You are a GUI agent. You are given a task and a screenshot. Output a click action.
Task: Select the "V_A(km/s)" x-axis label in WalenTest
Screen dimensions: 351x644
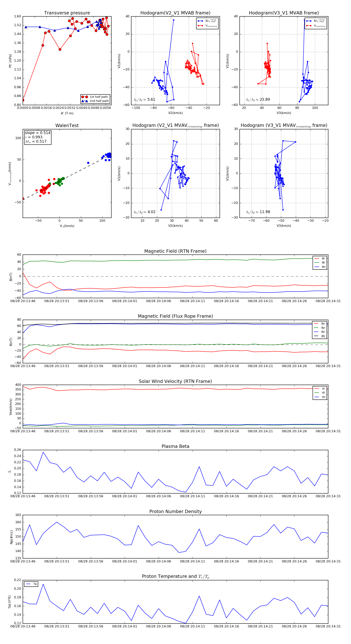coord(67,226)
